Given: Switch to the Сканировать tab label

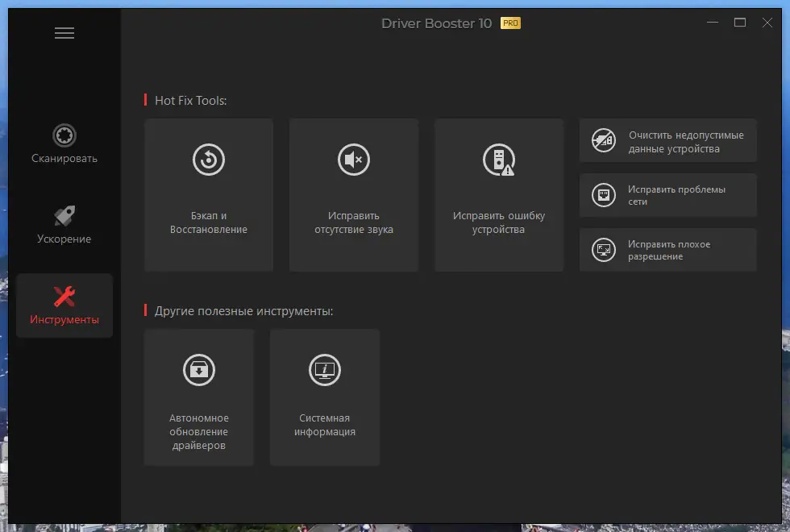Looking at the screenshot, I should (64, 158).
